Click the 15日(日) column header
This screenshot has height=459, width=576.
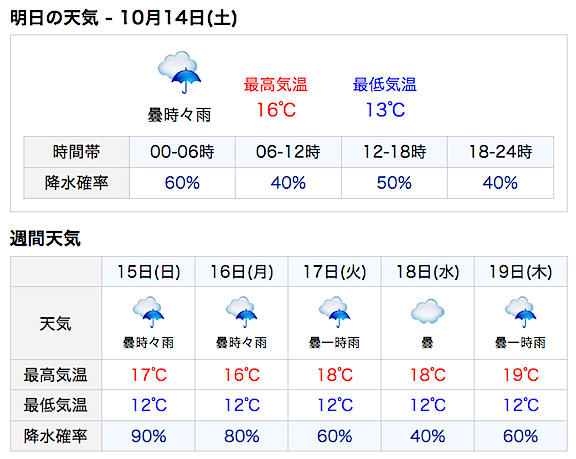148,272
